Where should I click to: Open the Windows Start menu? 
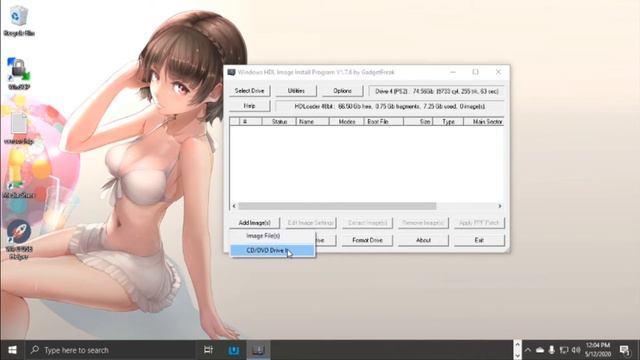click(12, 350)
